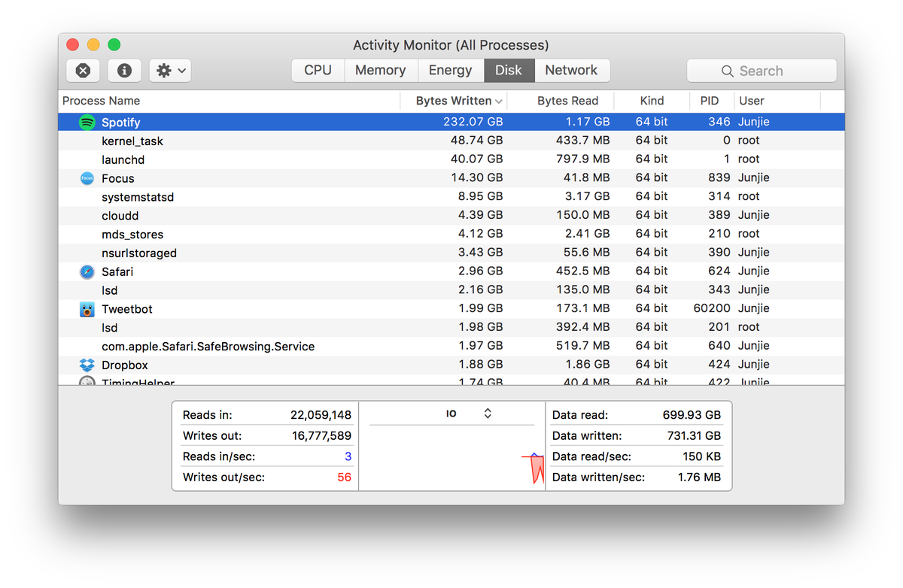Open the process info inspector icon

click(x=125, y=71)
